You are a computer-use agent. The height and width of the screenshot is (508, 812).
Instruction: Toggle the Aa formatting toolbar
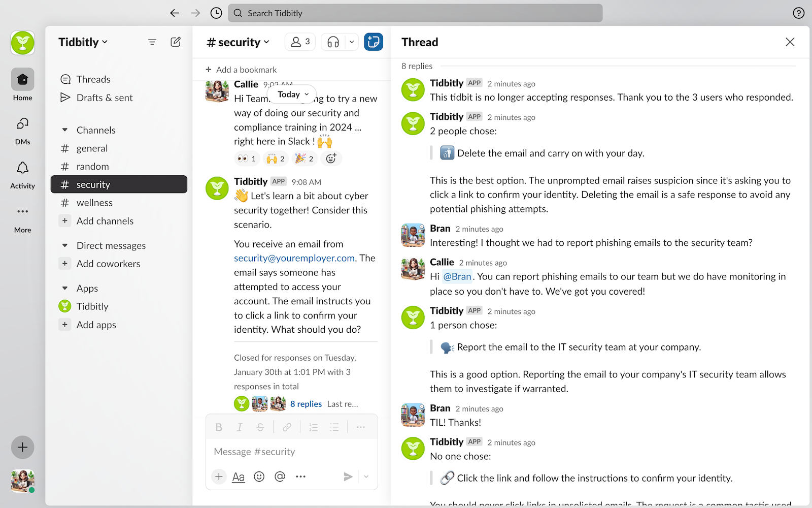[x=239, y=477]
